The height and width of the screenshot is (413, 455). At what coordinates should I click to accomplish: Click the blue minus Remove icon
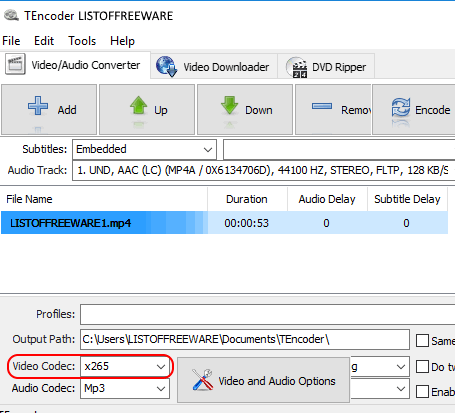[322, 106]
